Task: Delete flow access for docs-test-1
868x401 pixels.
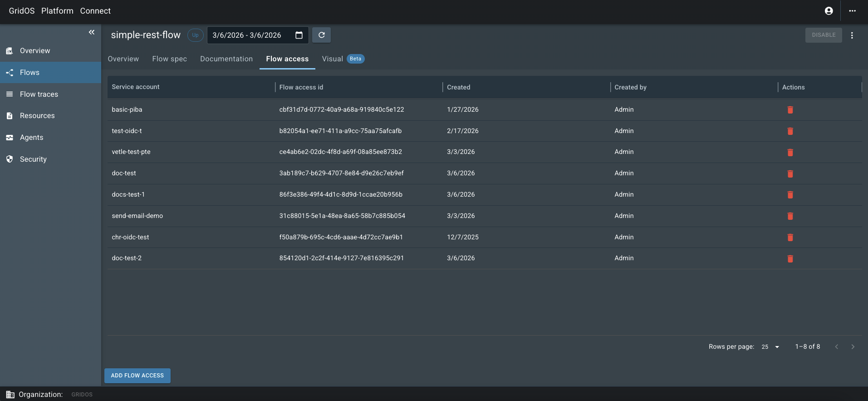Action: (790, 195)
